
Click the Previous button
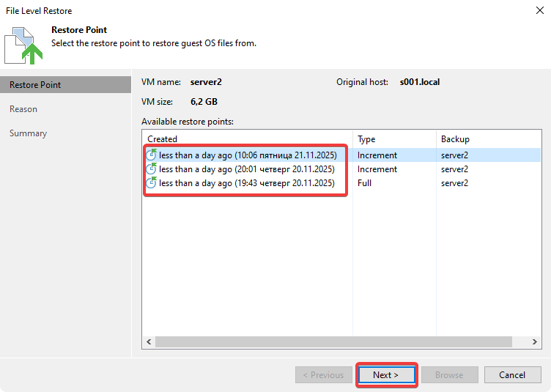click(323, 375)
